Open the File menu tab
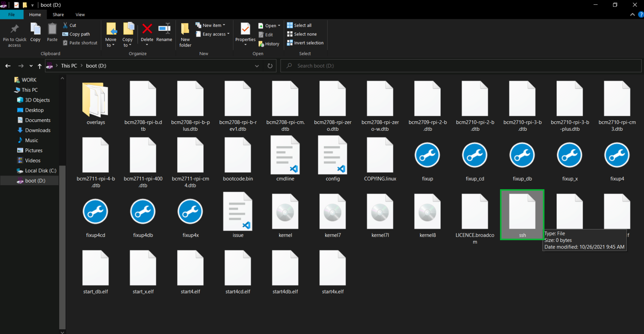The width and height of the screenshot is (644, 334). pos(12,15)
